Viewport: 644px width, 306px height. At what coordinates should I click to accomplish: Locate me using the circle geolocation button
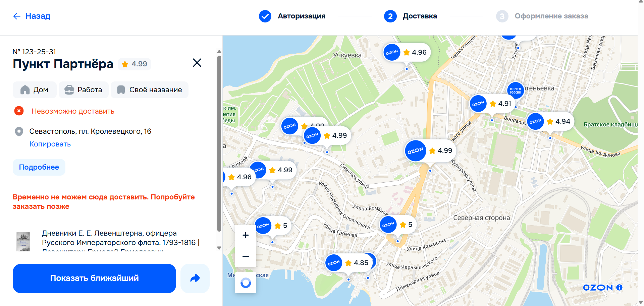pyautogui.click(x=246, y=283)
